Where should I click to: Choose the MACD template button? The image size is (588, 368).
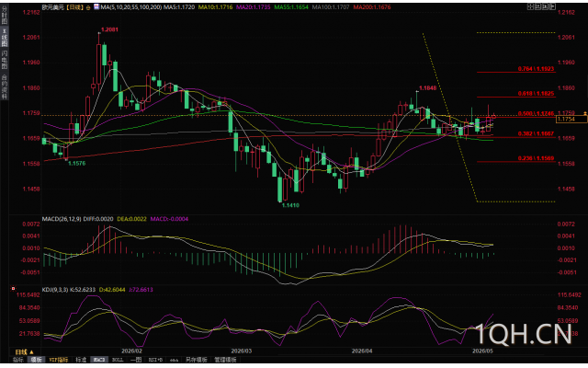click(x=99, y=360)
